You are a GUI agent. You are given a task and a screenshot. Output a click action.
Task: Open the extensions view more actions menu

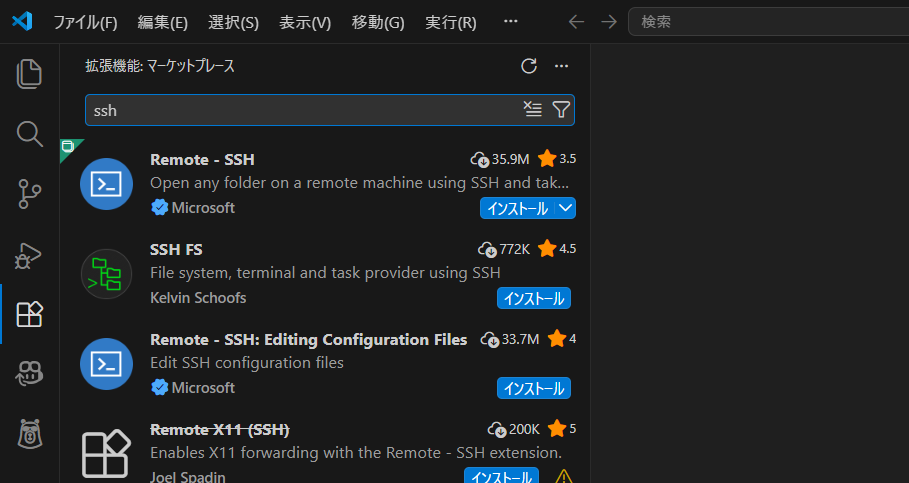click(x=561, y=66)
